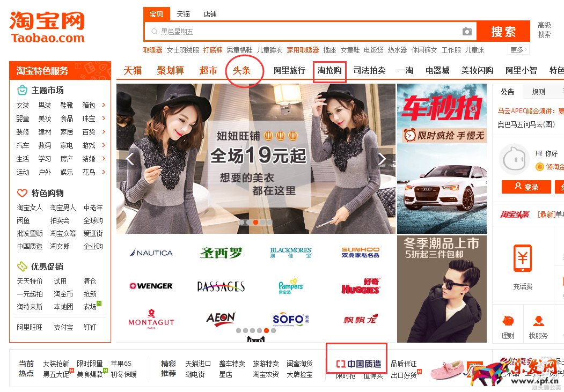Expand the 生活 学习 房产 结婚 row arrow

coord(104,158)
